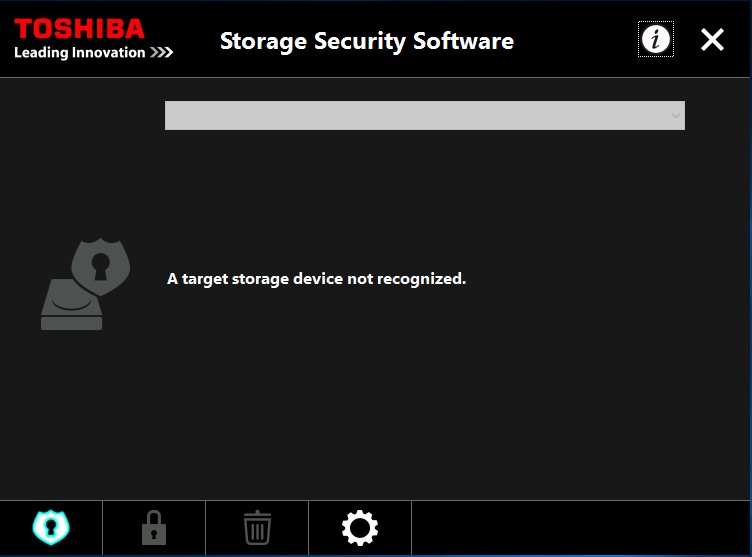Open the trash can erase tab
The image size is (752, 557).
point(258,528)
